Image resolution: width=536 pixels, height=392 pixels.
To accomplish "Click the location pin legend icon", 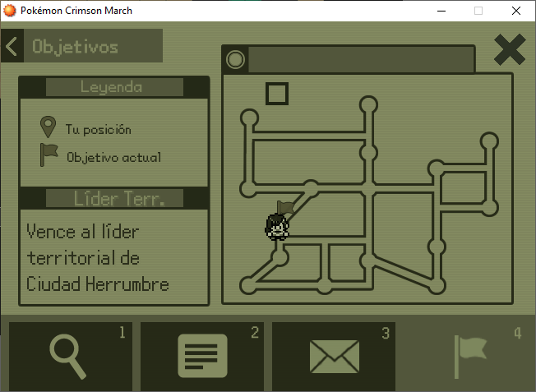I will [48, 127].
